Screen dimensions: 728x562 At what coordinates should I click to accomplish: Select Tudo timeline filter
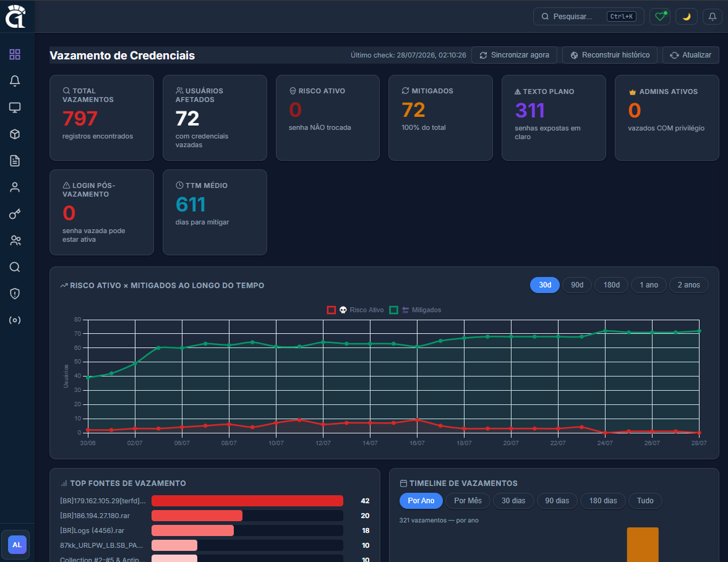(645, 501)
